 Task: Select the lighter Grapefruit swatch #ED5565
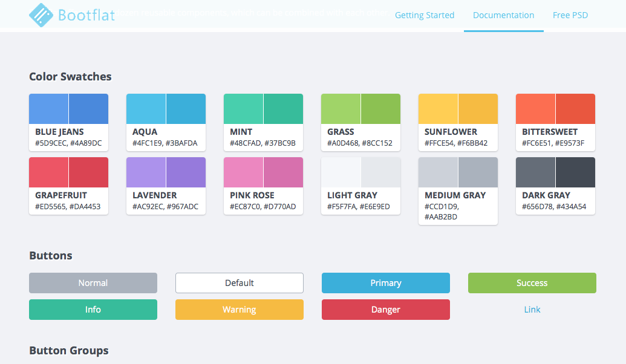pyautogui.click(x=49, y=172)
